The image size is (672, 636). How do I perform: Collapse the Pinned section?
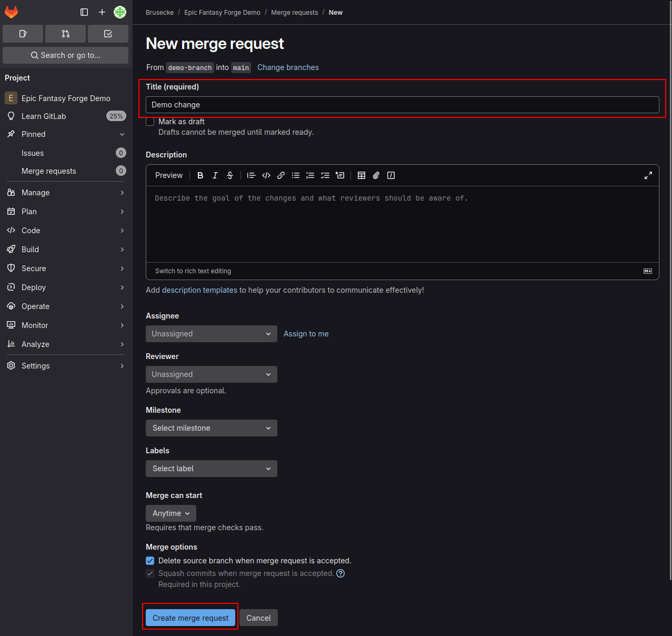click(66, 134)
